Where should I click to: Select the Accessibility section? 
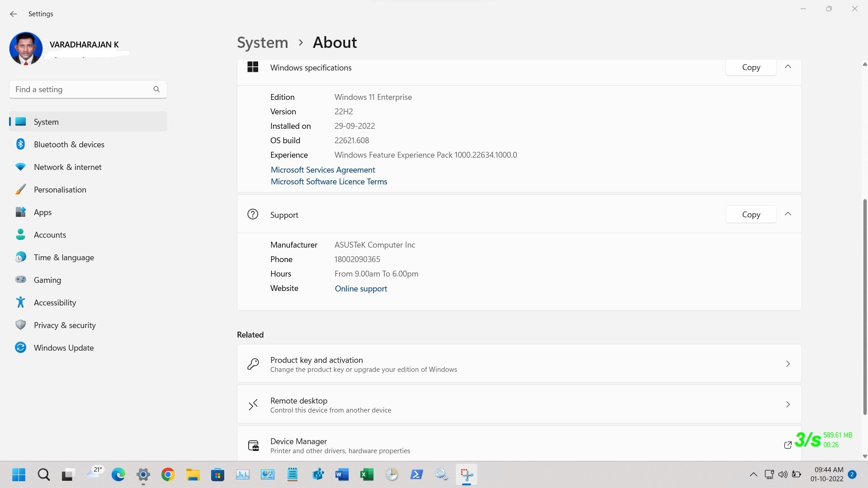(55, 302)
